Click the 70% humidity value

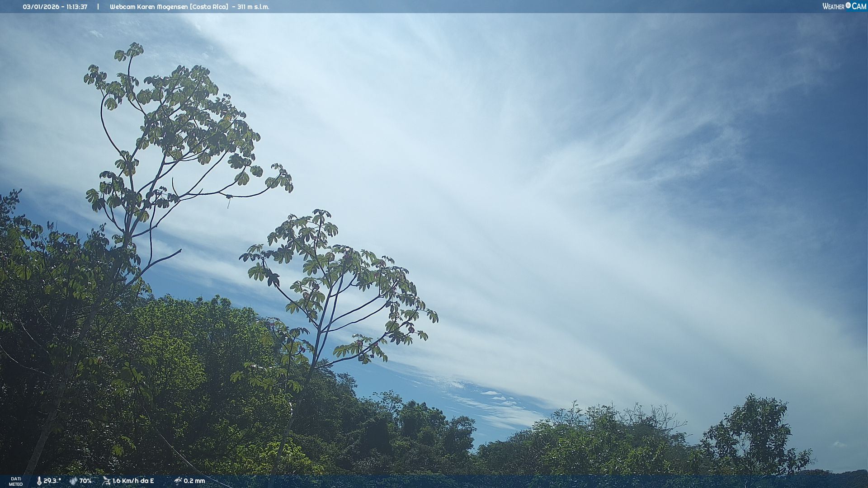[x=85, y=481]
